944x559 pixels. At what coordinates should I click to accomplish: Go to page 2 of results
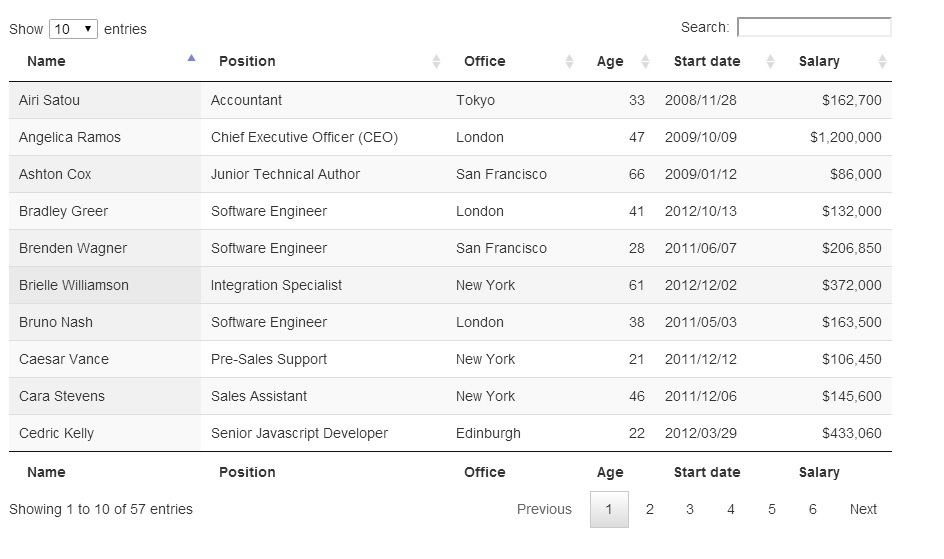click(649, 509)
